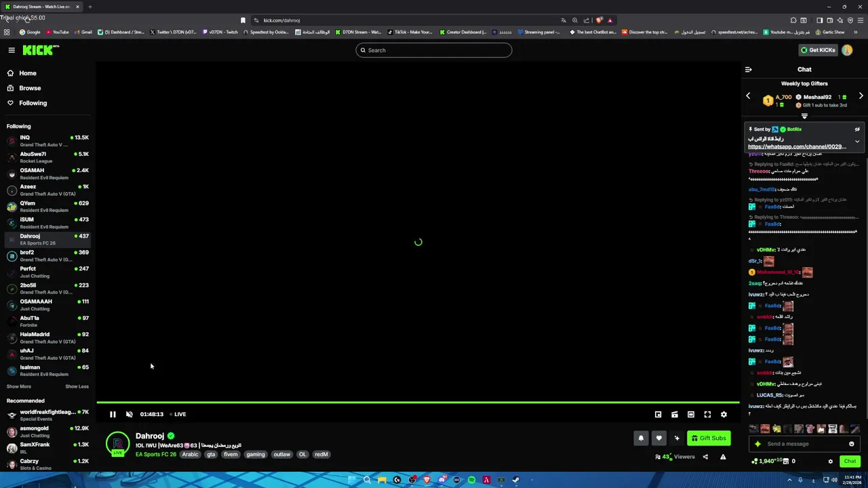Click the Send a message field

click(804, 444)
